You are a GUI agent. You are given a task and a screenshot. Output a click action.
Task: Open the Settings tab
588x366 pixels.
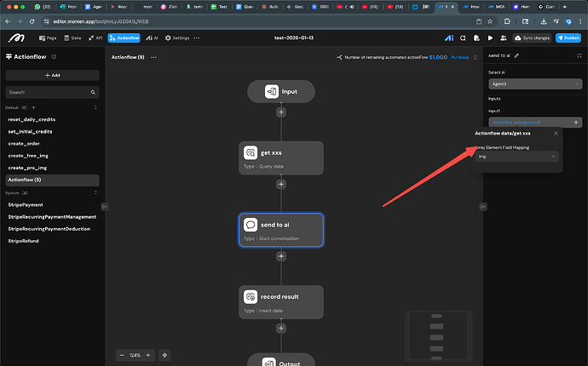177,38
